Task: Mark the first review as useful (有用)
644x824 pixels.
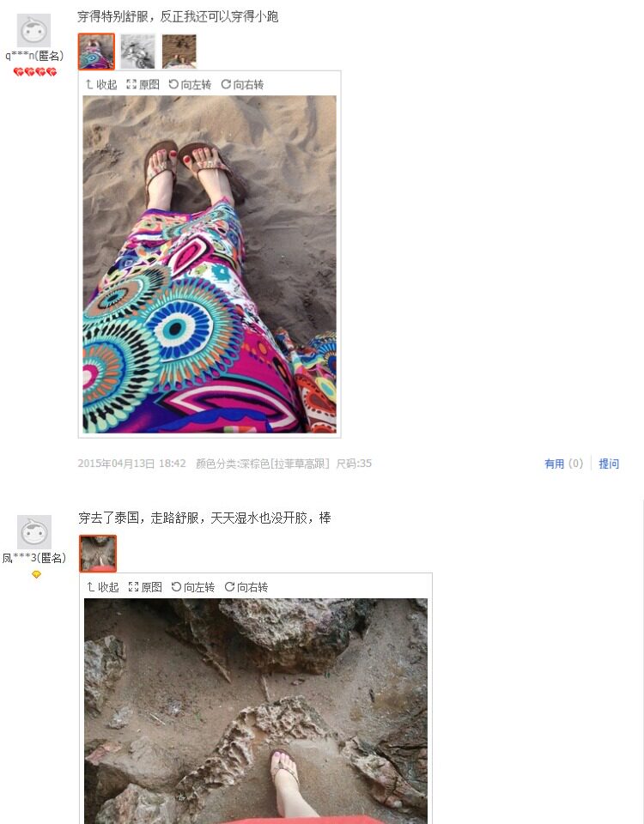Action: tap(563, 463)
